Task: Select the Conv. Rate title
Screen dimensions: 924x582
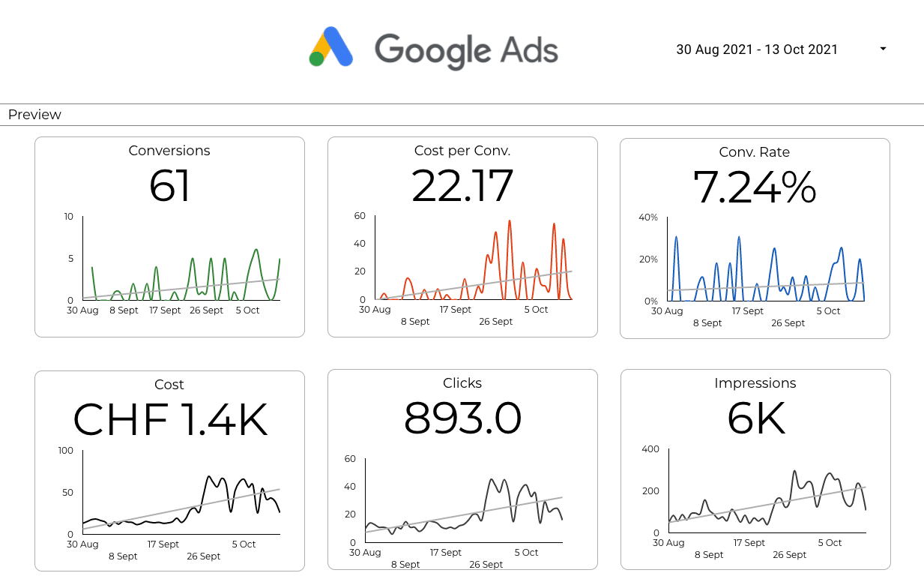Action: [x=755, y=152]
